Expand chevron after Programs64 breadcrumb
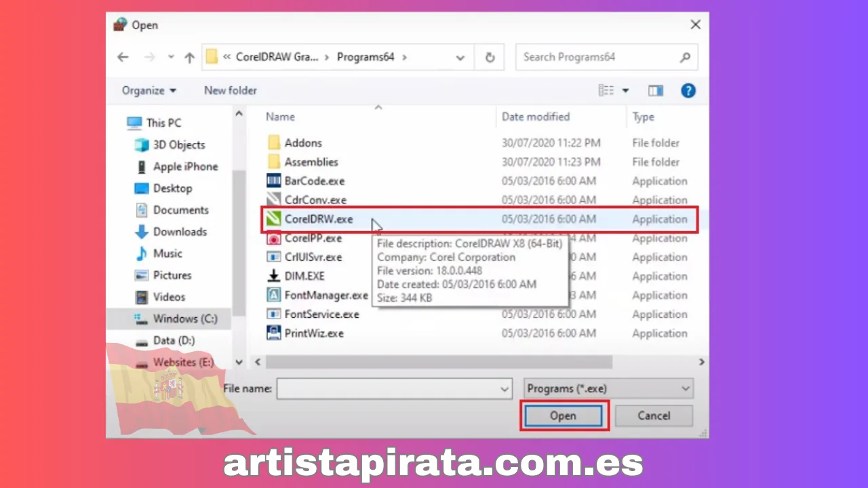 [x=405, y=57]
